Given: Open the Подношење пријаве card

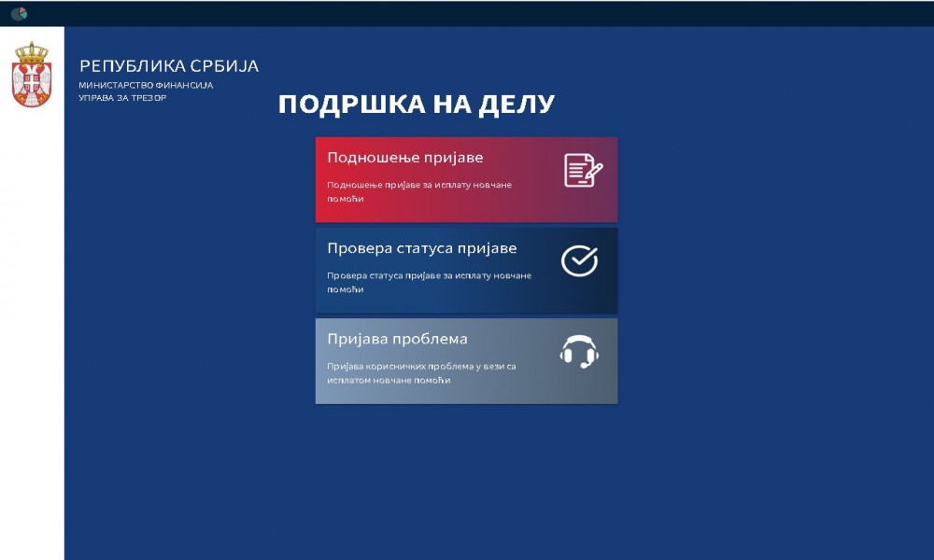Looking at the screenshot, I should pyautogui.click(x=466, y=180).
